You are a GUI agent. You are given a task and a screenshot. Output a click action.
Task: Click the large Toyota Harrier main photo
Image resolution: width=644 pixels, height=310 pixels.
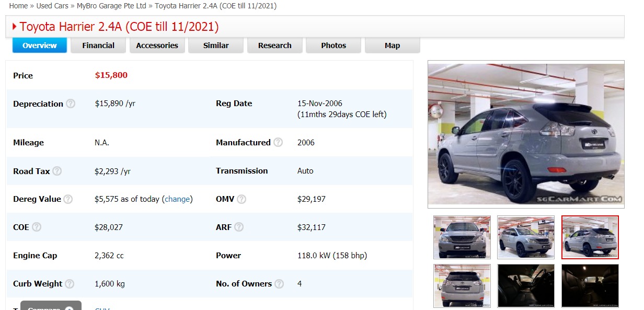pos(526,134)
